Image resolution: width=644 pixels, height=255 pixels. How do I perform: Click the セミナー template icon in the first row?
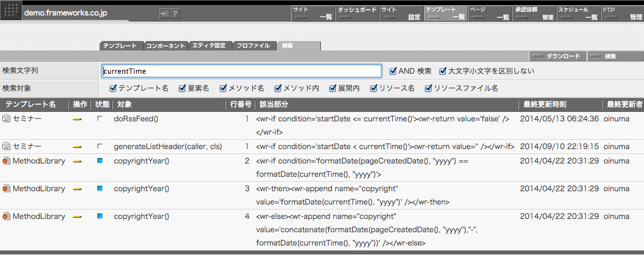[6, 119]
